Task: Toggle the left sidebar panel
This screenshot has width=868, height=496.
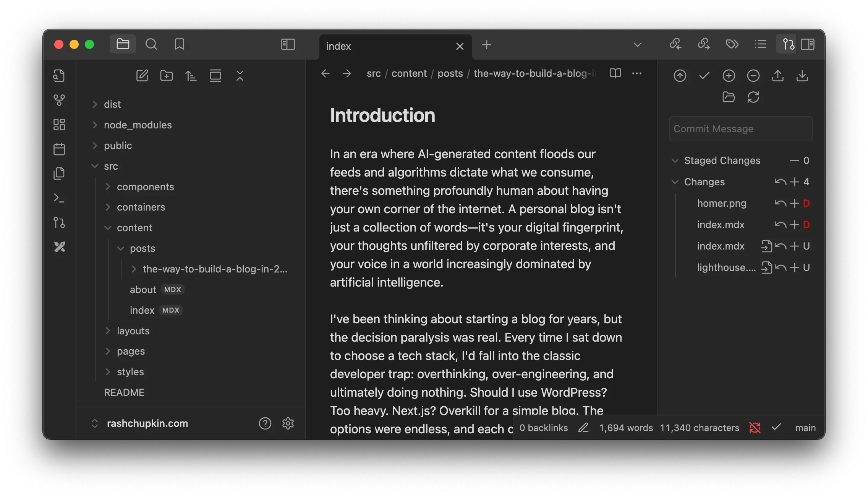Action: coord(288,44)
